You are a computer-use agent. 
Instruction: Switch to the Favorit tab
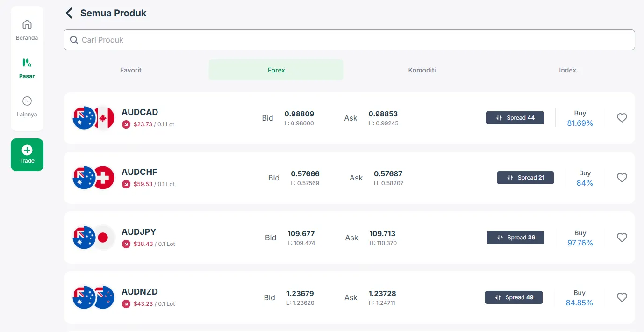point(131,70)
